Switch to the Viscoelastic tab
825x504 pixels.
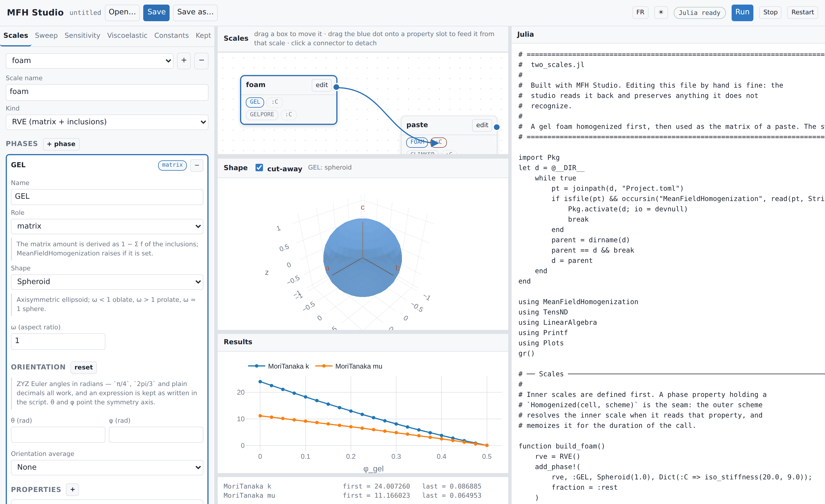pyautogui.click(x=127, y=36)
